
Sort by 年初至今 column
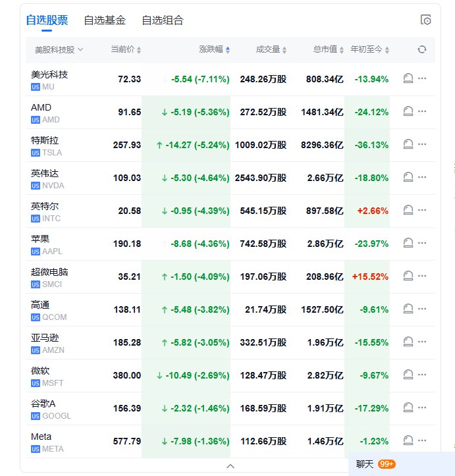click(369, 49)
